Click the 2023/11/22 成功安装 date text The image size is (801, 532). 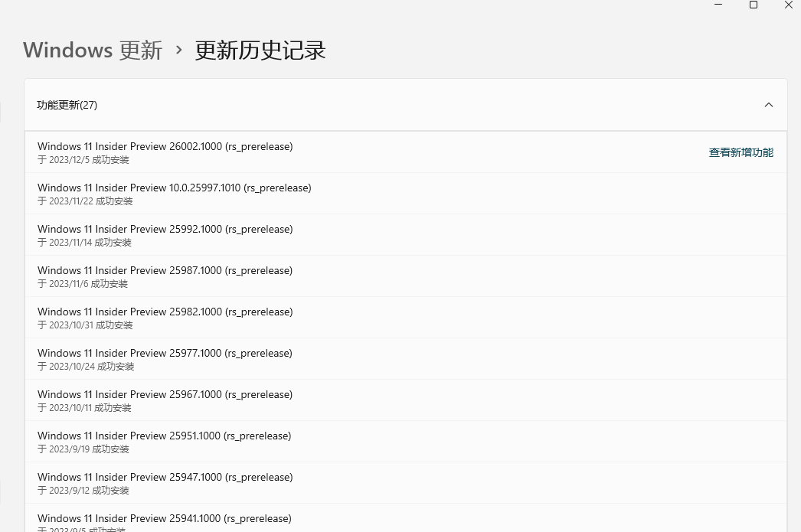[x=85, y=201]
